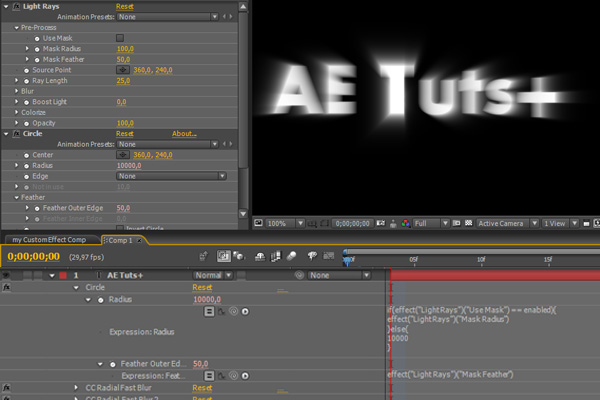Reset the Light Rays effect
This screenshot has width=600, height=400.
click(x=125, y=7)
